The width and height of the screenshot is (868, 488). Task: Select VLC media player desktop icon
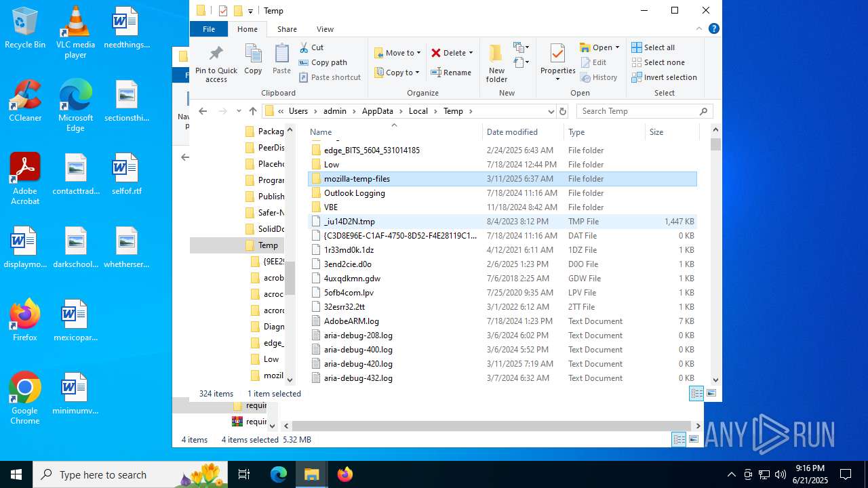tap(75, 33)
